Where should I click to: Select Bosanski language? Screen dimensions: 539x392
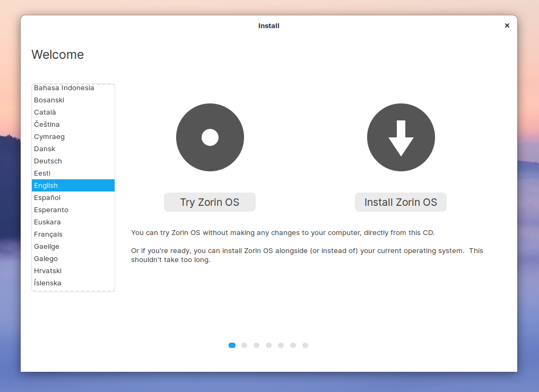click(x=73, y=100)
